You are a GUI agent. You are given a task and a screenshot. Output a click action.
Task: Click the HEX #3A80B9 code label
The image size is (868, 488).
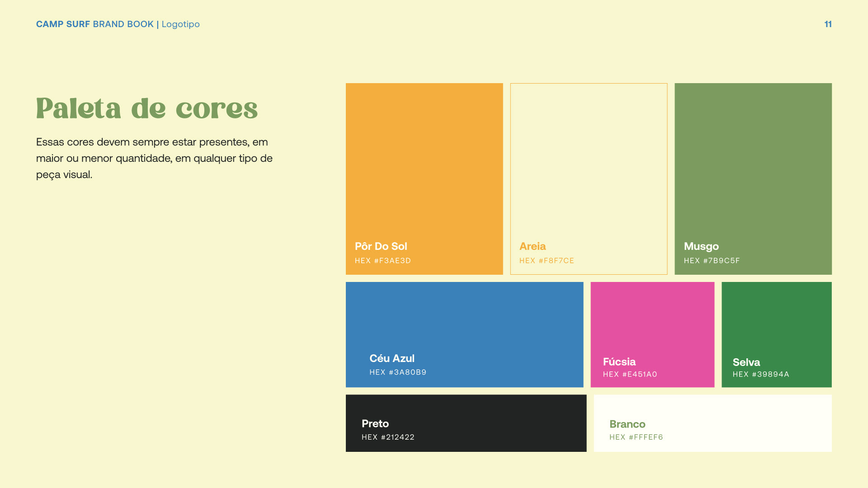(398, 372)
